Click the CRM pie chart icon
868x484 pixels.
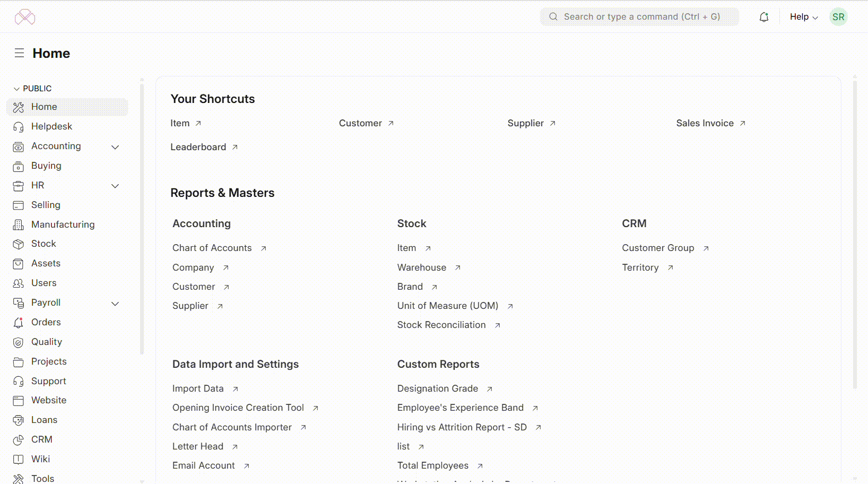point(19,440)
